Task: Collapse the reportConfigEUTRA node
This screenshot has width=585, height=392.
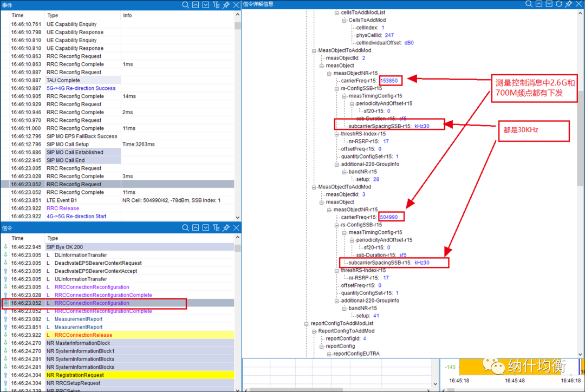Action: coord(329,354)
